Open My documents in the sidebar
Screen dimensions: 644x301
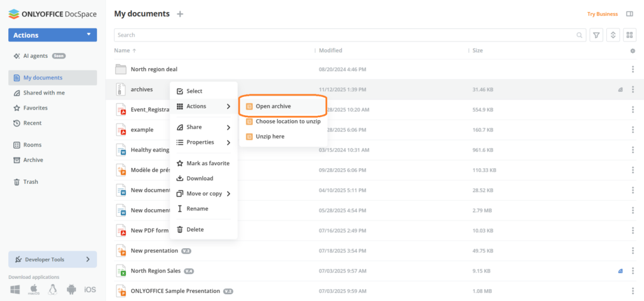(x=53, y=77)
